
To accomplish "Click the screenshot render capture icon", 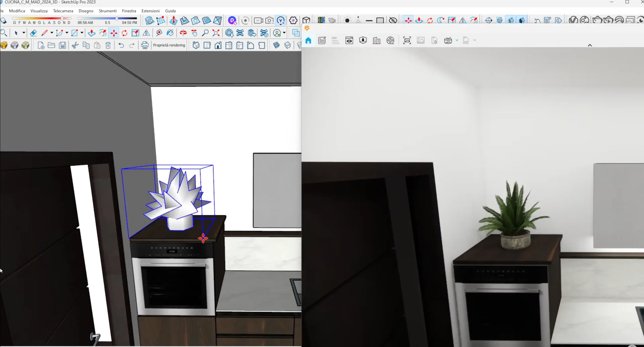I will click(x=407, y=41).
